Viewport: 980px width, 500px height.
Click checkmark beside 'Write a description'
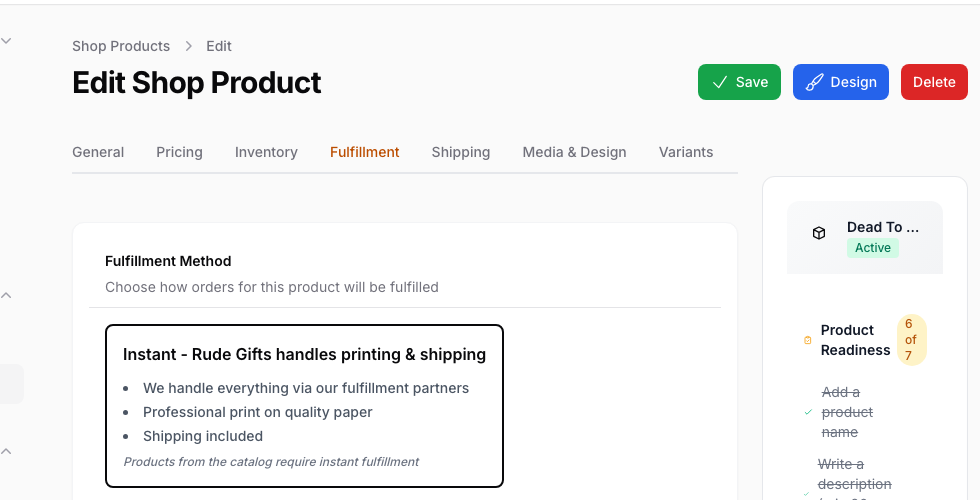[x=808, y=493]
